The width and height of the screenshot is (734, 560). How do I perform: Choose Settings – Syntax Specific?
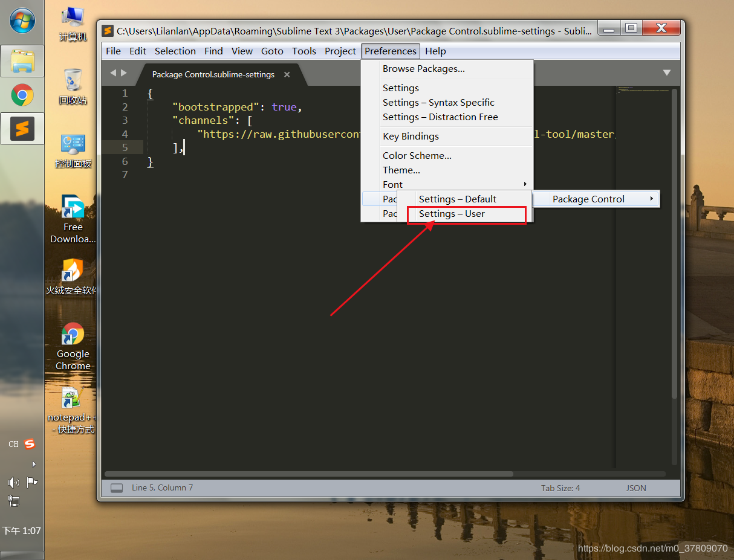[447, 103]
